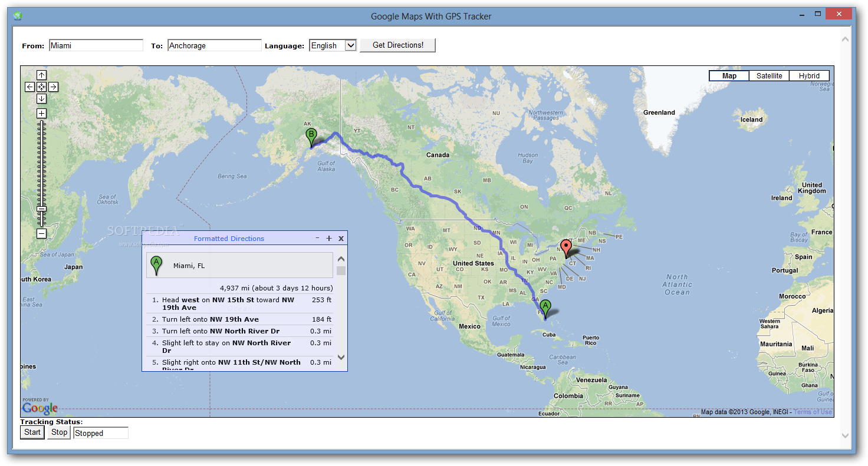Click the 4,937 mi trip summary text

click(276, 288)
